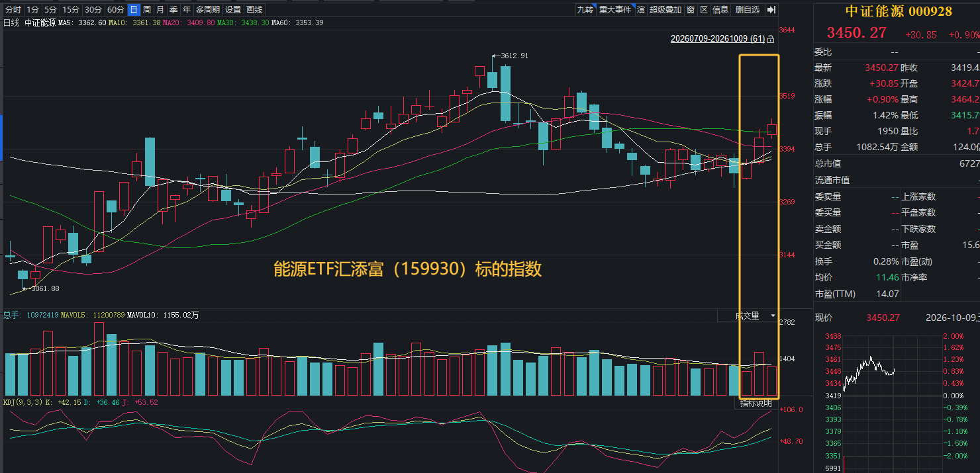The height and width of the screenshot is (473, 980).
Task: Click 删自选 to remove from watchlist
Action: 748,10
